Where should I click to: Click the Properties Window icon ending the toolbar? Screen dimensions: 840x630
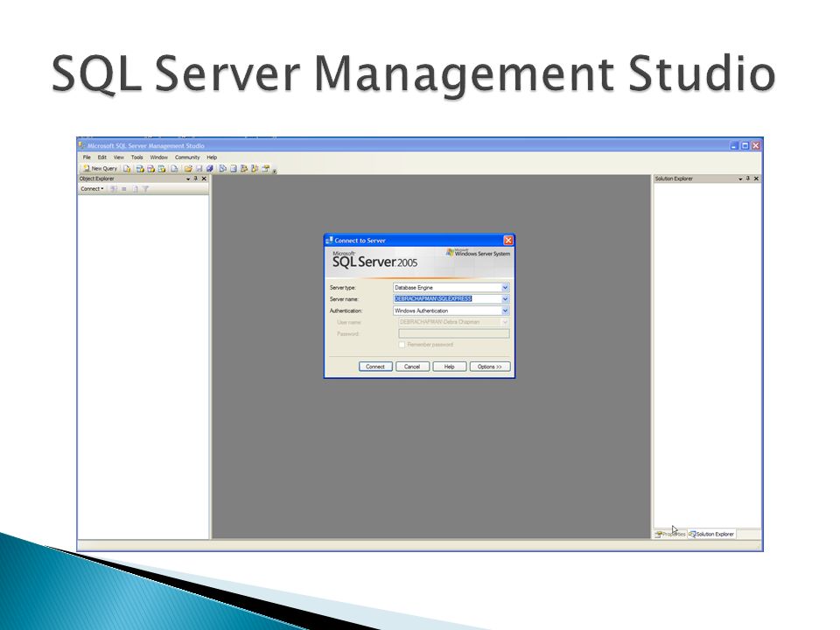click(x=265, y=168)
